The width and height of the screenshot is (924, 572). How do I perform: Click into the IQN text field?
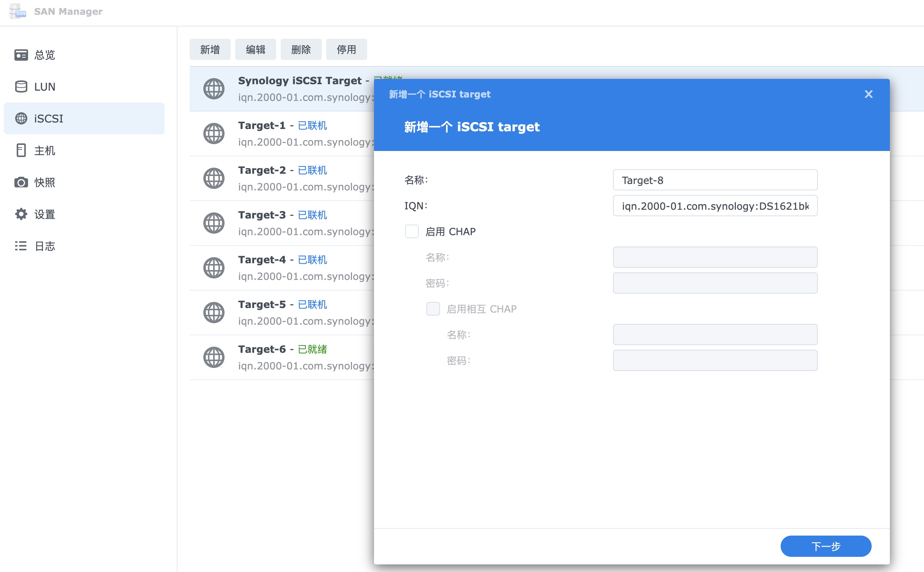[x=715, y=206]
